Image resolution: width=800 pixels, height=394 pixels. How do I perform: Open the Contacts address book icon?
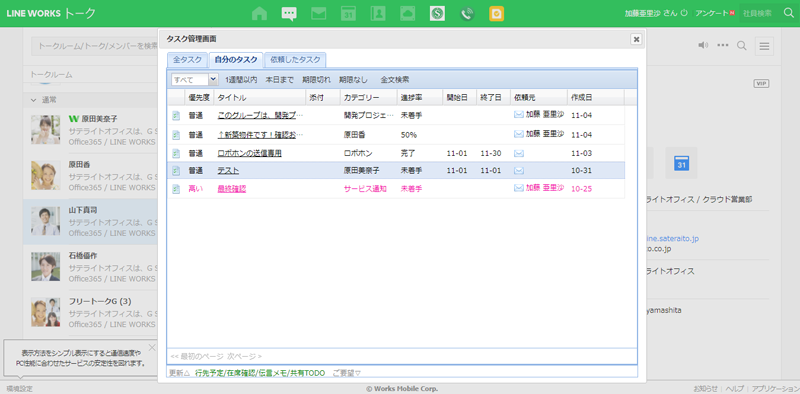(378, 14)
